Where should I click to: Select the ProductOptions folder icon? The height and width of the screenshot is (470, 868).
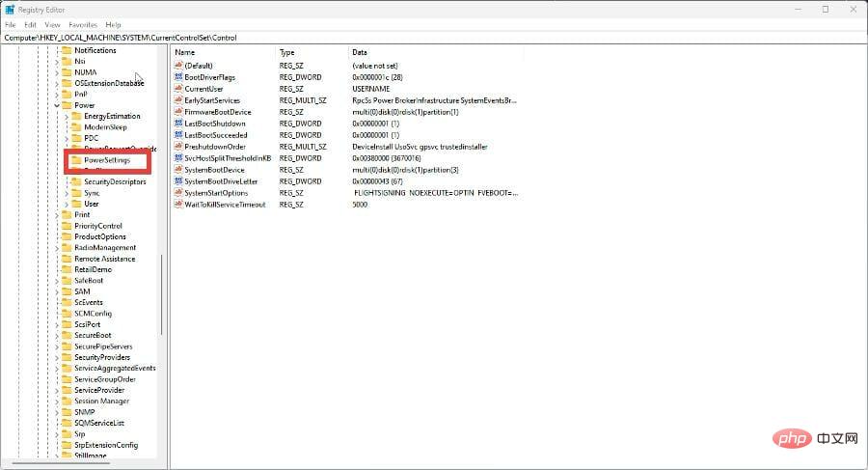(67, 236)
